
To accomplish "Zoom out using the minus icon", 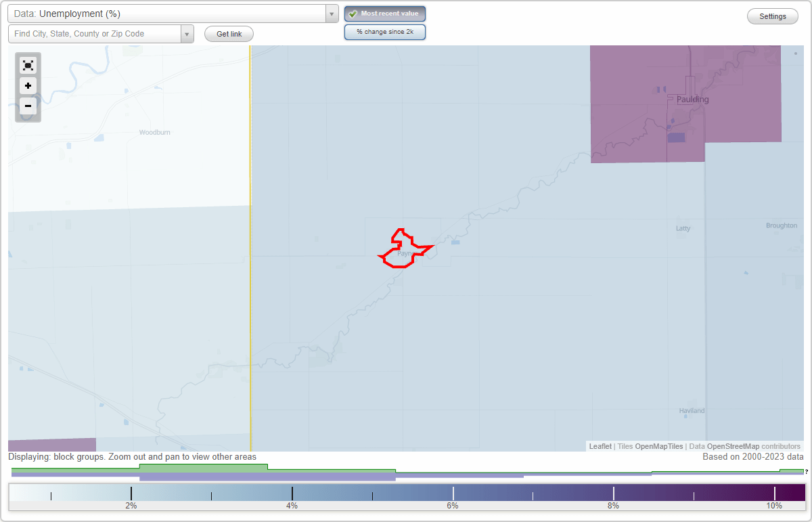I will [x=28, y=106].
